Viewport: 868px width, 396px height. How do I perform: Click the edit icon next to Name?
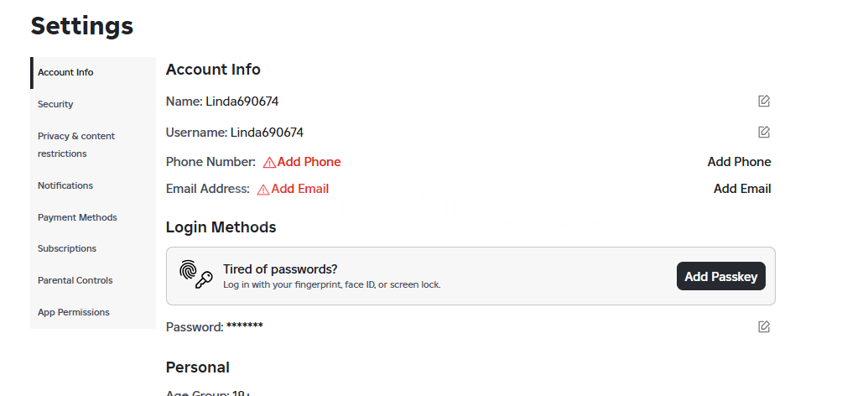[764, 101]
